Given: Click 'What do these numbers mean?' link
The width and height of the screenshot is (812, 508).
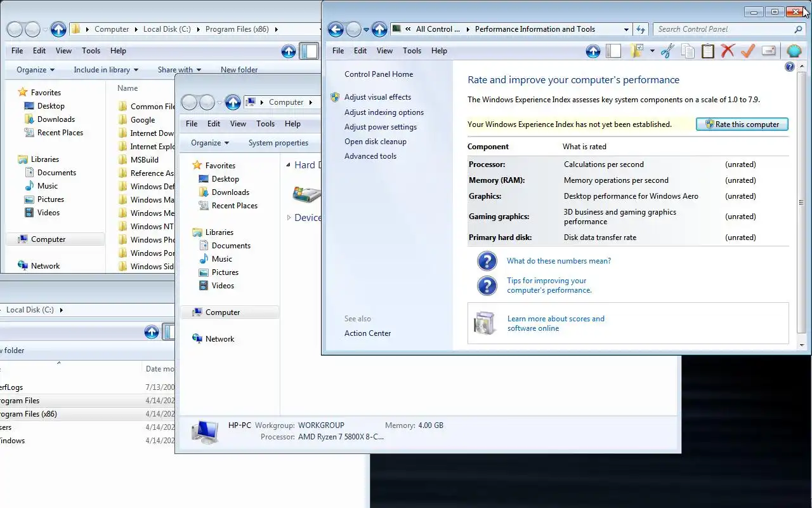Looking at the screenshot, I should [x=559, y=261].
